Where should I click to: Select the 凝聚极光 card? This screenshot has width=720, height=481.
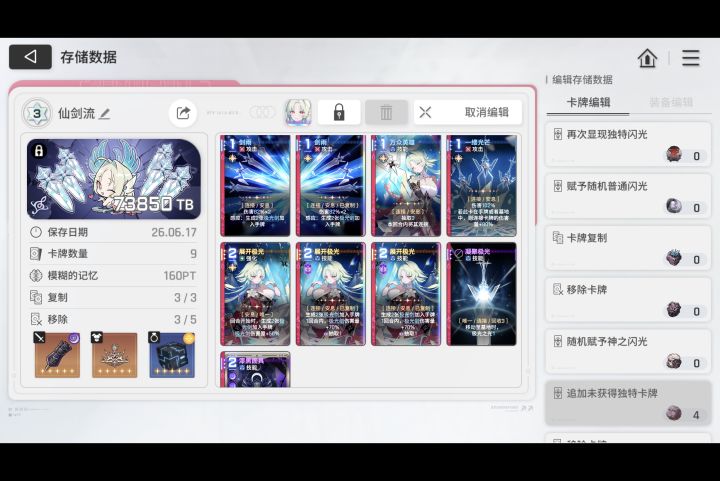pos(481,294)
